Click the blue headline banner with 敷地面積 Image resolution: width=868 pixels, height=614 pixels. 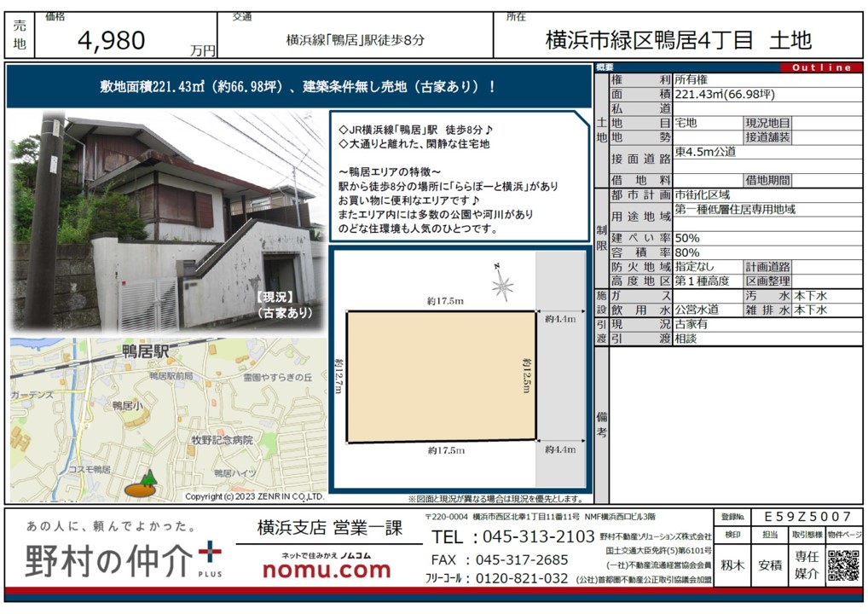click(x=298, y=86)
